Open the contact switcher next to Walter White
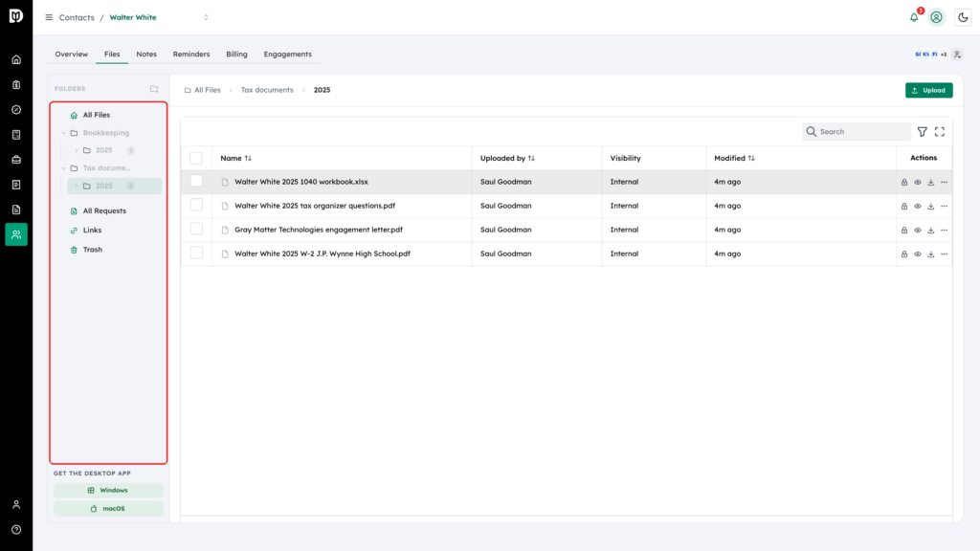Viewport: 980px width, 551px height. click(x=207, y=17)
